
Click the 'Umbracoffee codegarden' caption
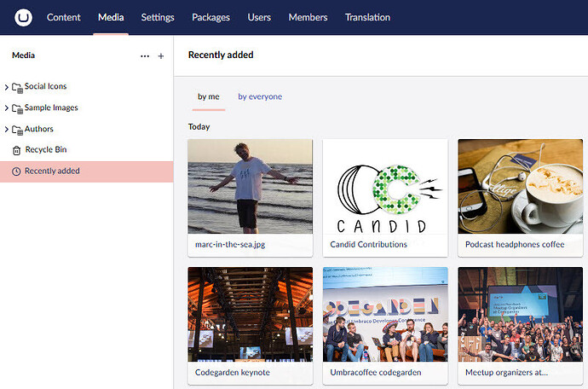pyautogui.click(x=375, y=373)
